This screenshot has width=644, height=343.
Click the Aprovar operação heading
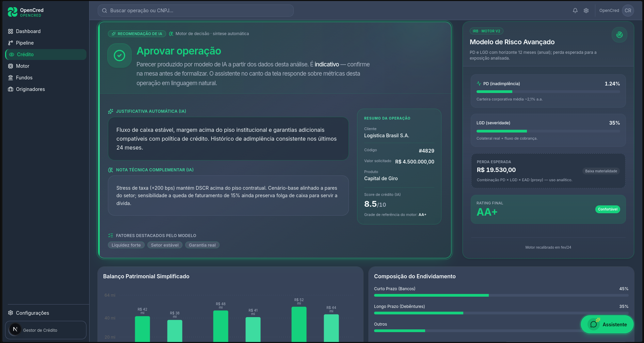pos(179,51)
